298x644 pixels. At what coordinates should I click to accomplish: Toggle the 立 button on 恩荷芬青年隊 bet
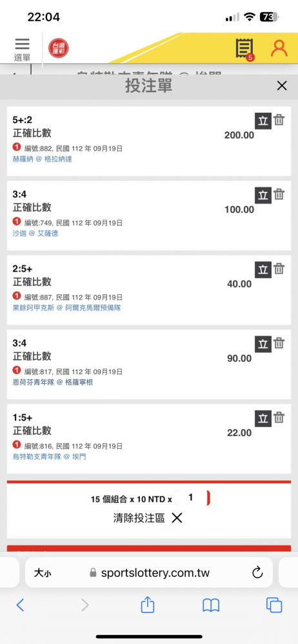(263, 344)
